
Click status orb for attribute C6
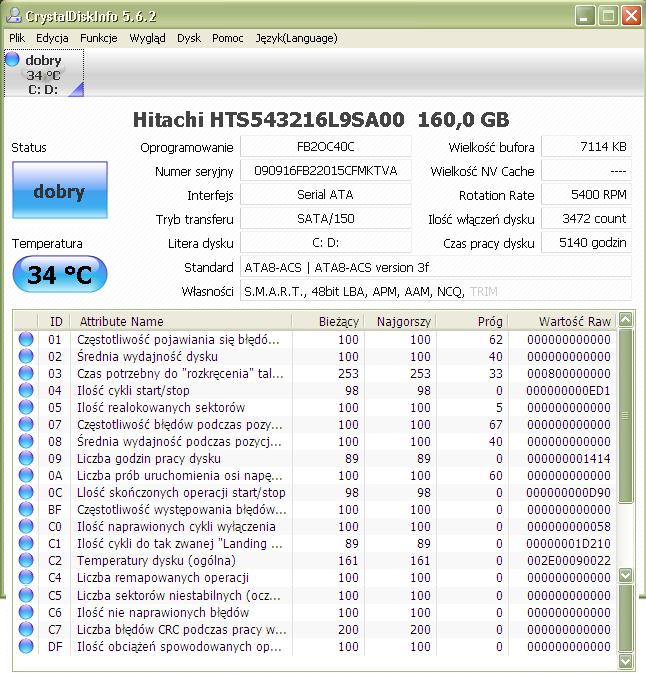tap(26, 612)
